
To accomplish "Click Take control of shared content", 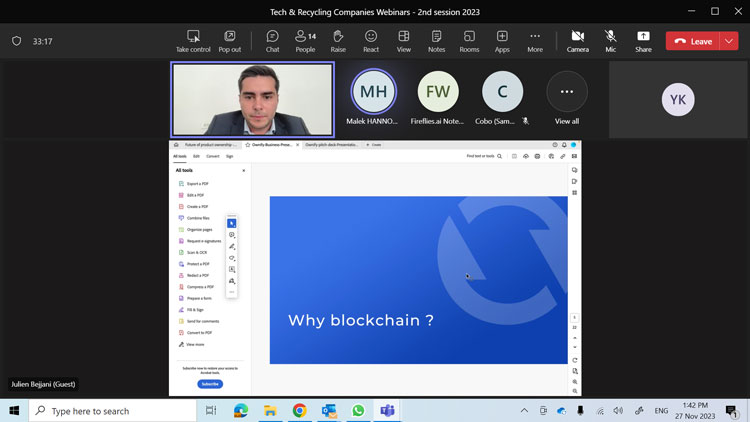I will pos(193,41).
